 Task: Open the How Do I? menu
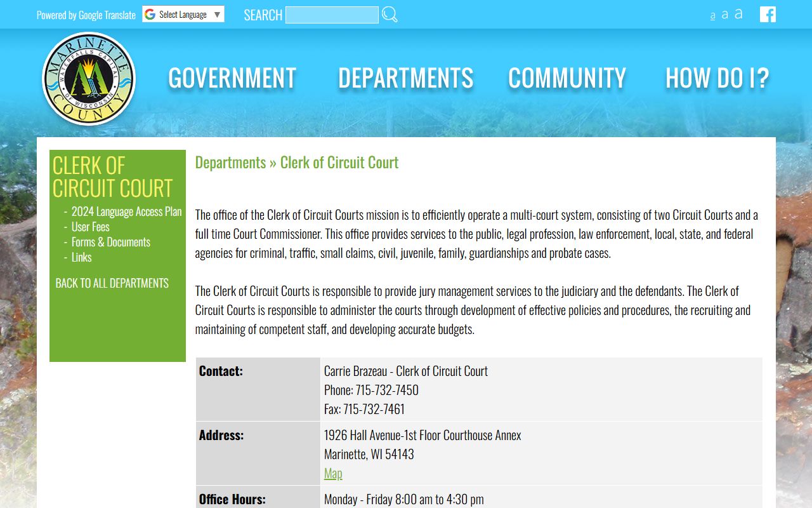pyautogui.click(x=717, y=78)
